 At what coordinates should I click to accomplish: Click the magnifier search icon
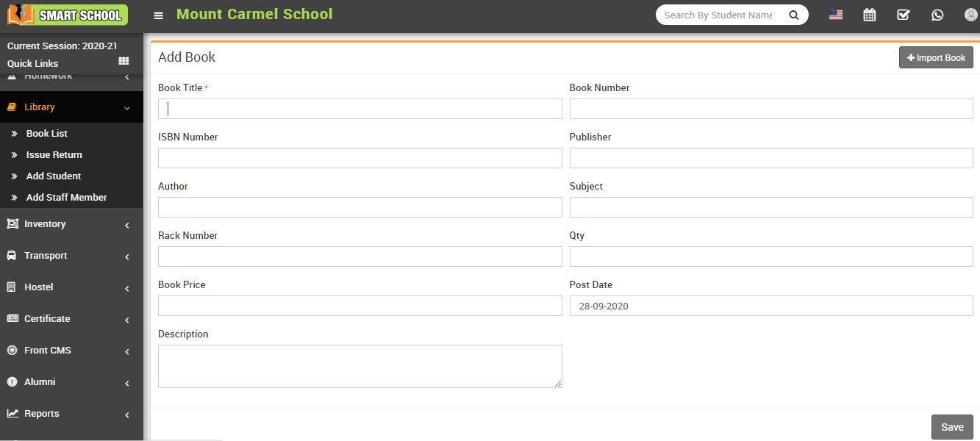click(793, 14)
